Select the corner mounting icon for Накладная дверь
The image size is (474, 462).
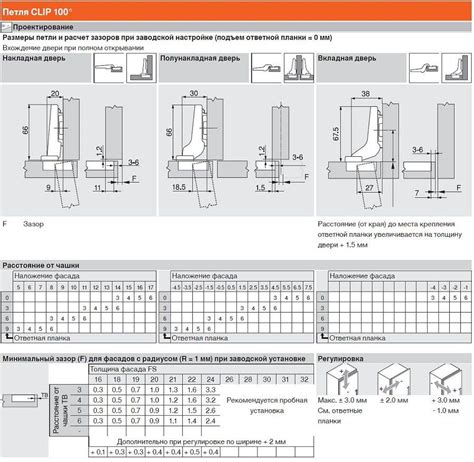click(x=141, y=68)
